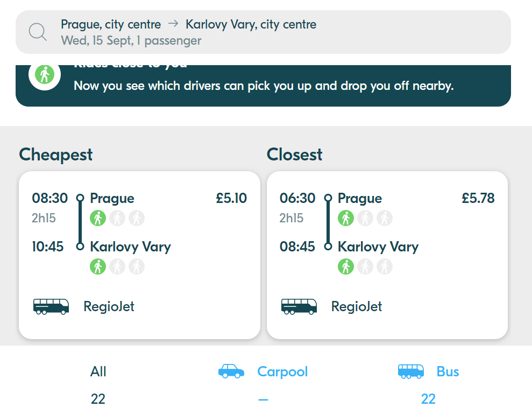Switch to the Carpool tab
The image size is (532, 414).
[x=263, y=385]
